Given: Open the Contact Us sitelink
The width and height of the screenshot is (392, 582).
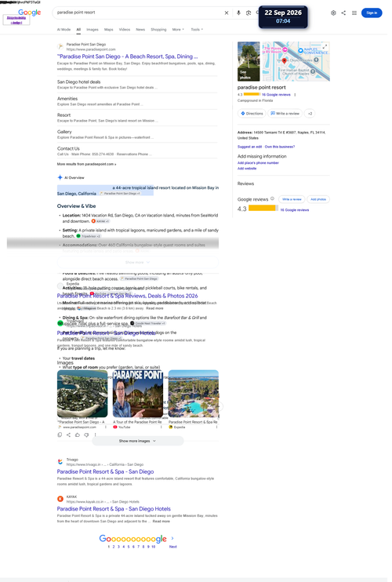Looking at the screenshot, I should (x=68, y=148).
